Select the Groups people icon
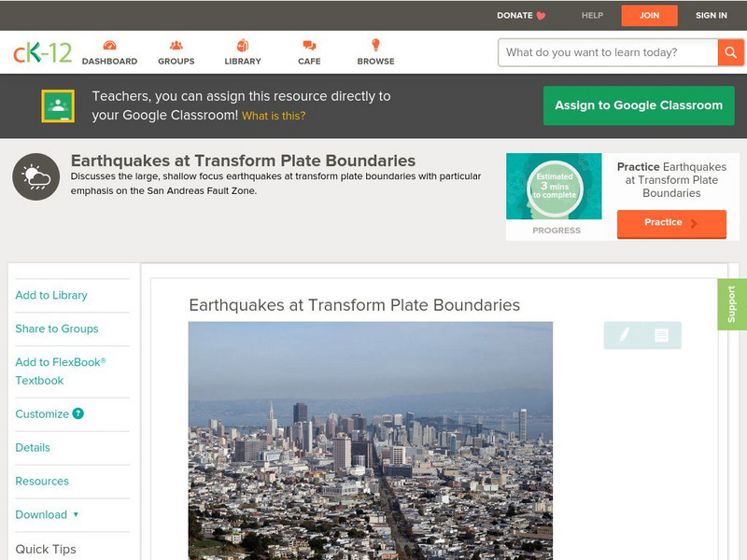The width and height of the screenshot is (747, 560). tap(175, 45)
